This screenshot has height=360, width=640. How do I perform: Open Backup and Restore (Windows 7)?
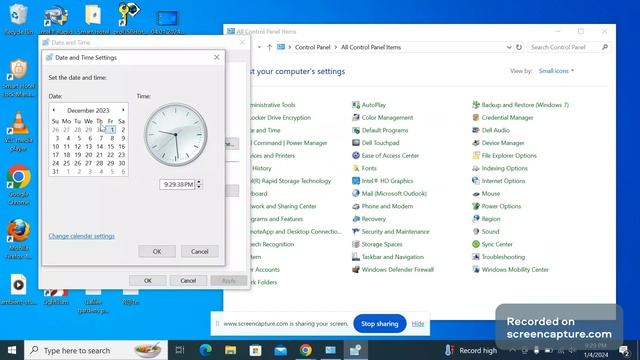point(520,105)
